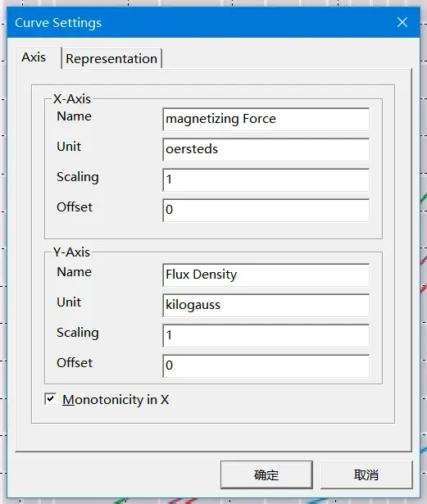The height and width of the screenshot is (504, 427).
Task: Click the X-Axis Unit field with oersteds
Action: [266, 149]
